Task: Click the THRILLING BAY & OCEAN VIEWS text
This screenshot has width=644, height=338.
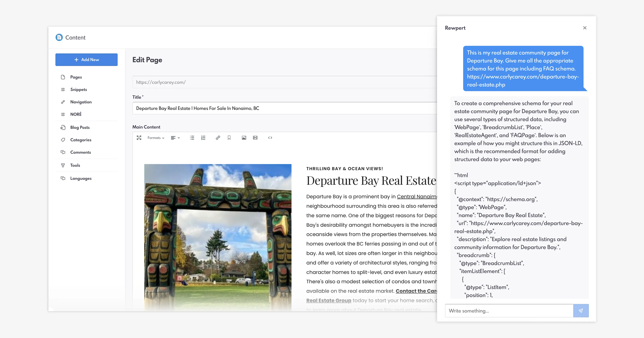Action: [345, 169]
